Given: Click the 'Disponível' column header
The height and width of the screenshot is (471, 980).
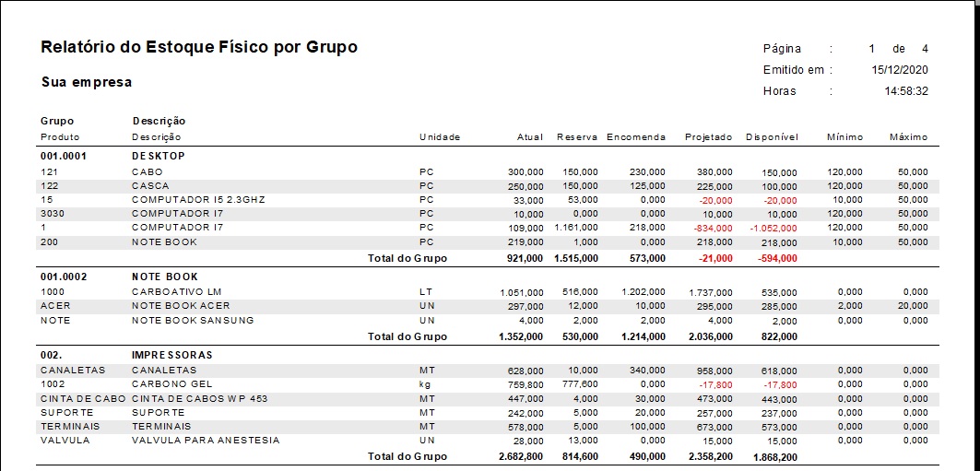Looking at the screenshot, I should tap(772, 137).
